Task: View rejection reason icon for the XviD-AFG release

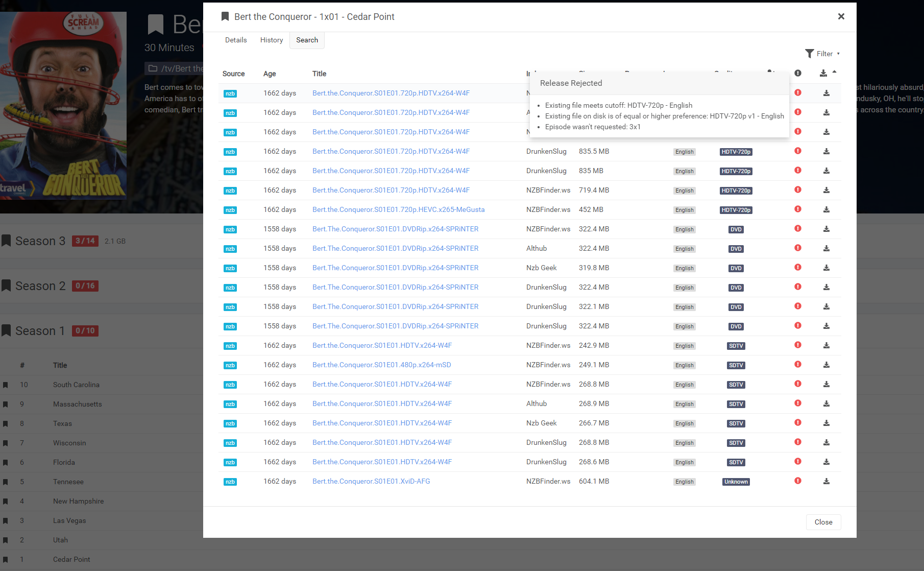Action: coord(798,481)
